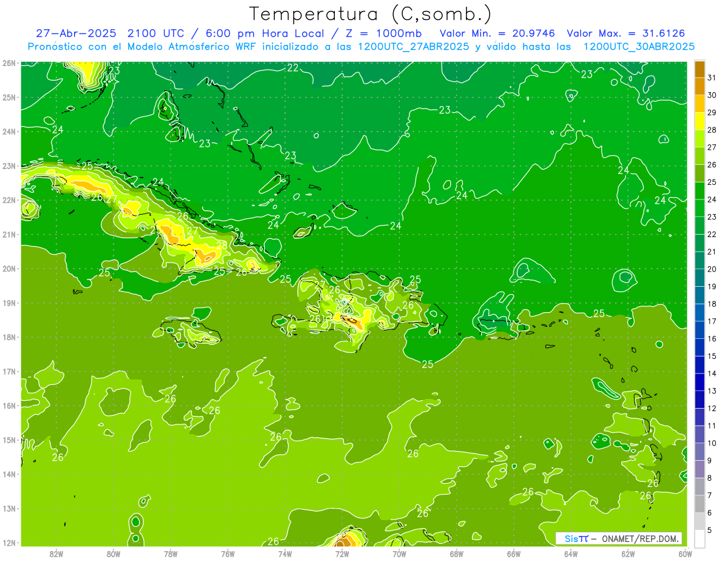Click the longitude axis label "64W"
The image size is (728, 562).
click(571, 554)
